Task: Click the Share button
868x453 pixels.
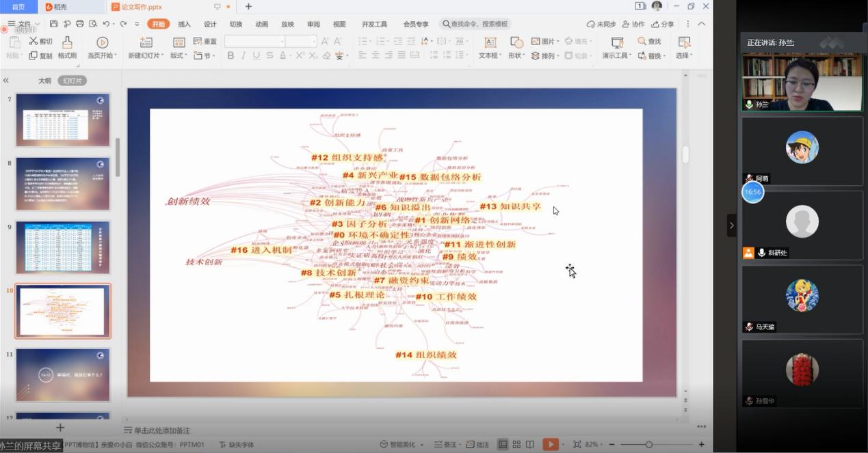Action: (663, 24)
